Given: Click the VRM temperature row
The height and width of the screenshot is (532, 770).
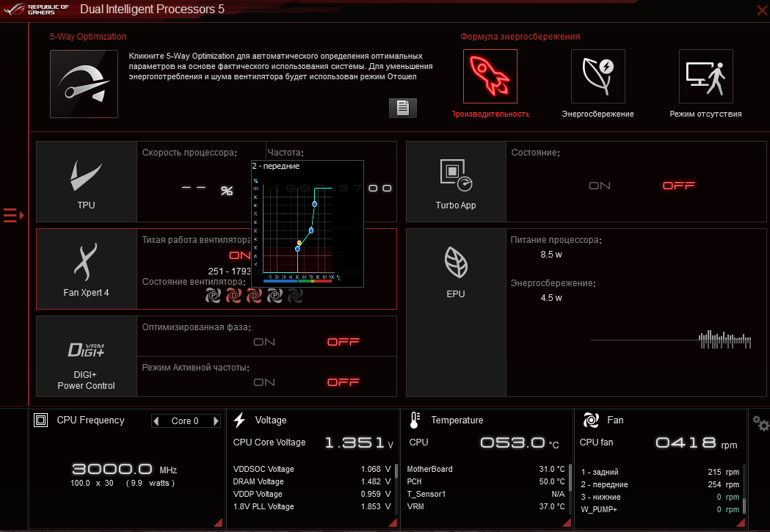Looking at the screenshot, I should pyautogui.click(x=486, y=506).
